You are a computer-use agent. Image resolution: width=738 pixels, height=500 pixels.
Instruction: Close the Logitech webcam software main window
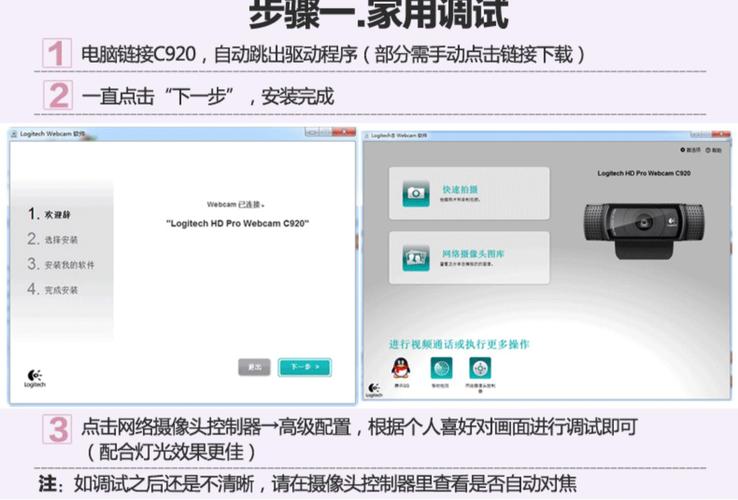coord(722,135)
